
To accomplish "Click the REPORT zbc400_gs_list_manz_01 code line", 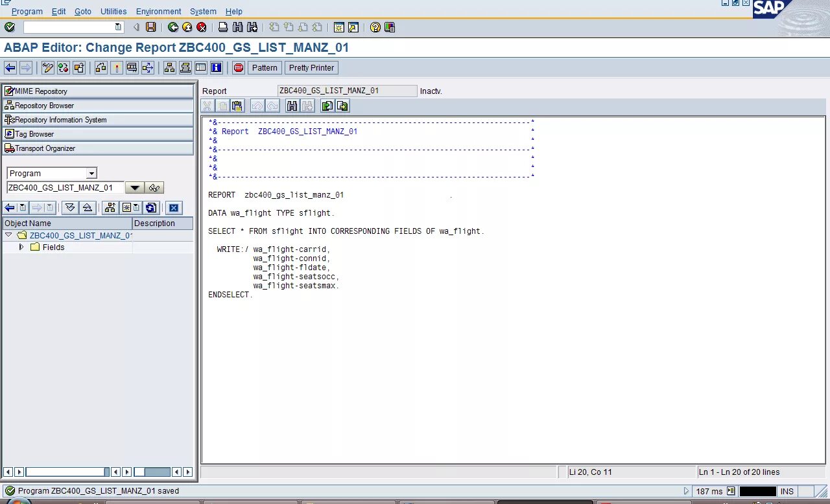I will tap(276, 195).
